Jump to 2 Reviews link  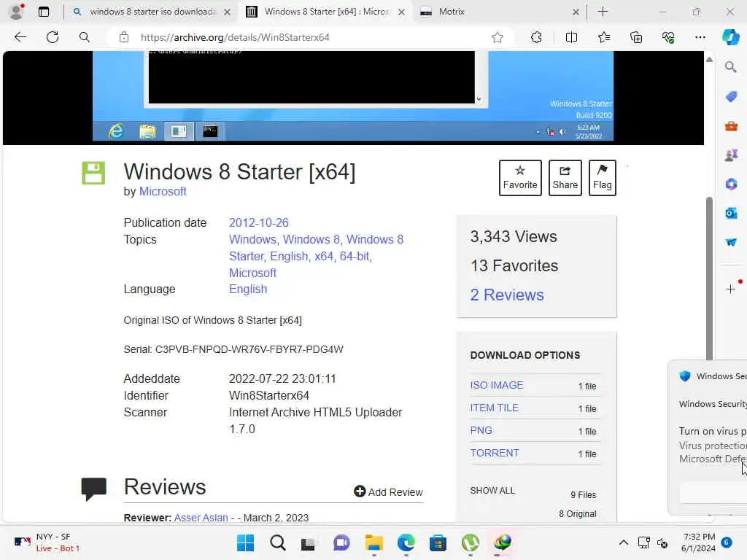pos(507,295)
